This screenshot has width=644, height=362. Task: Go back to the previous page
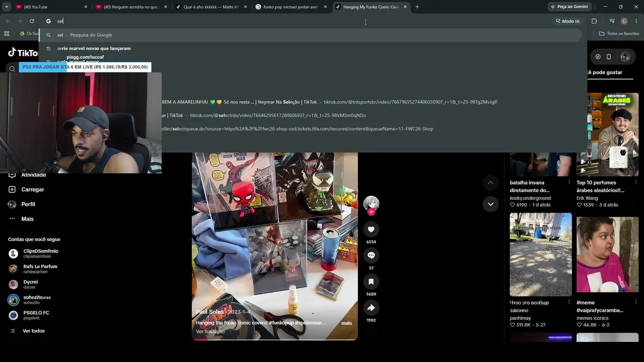tap(8, 21)
